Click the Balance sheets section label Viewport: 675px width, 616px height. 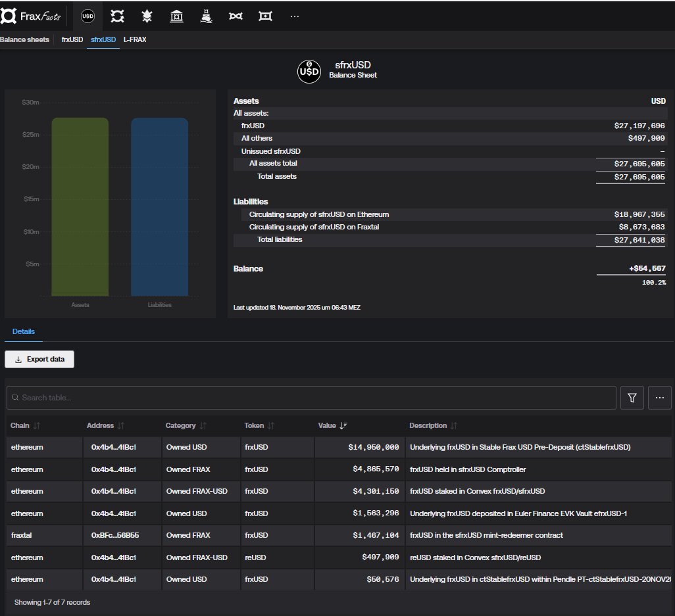(24, 39)
